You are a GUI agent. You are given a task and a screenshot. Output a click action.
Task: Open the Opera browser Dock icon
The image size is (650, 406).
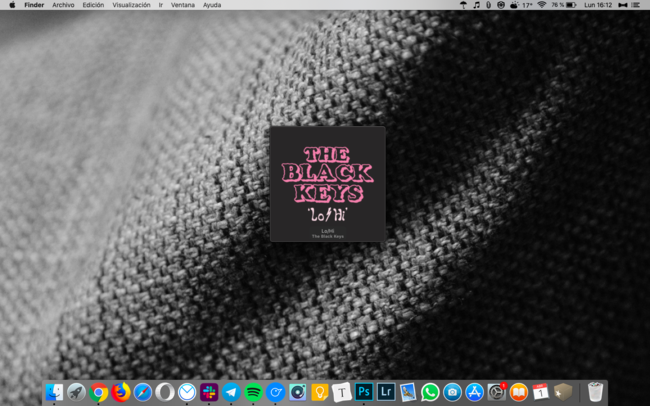(165, 392)
